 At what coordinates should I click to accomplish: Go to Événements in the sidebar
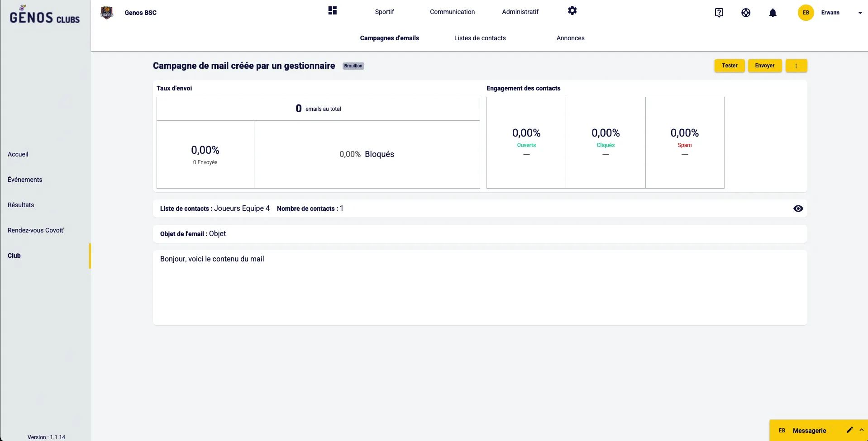[x=25, y=180]
